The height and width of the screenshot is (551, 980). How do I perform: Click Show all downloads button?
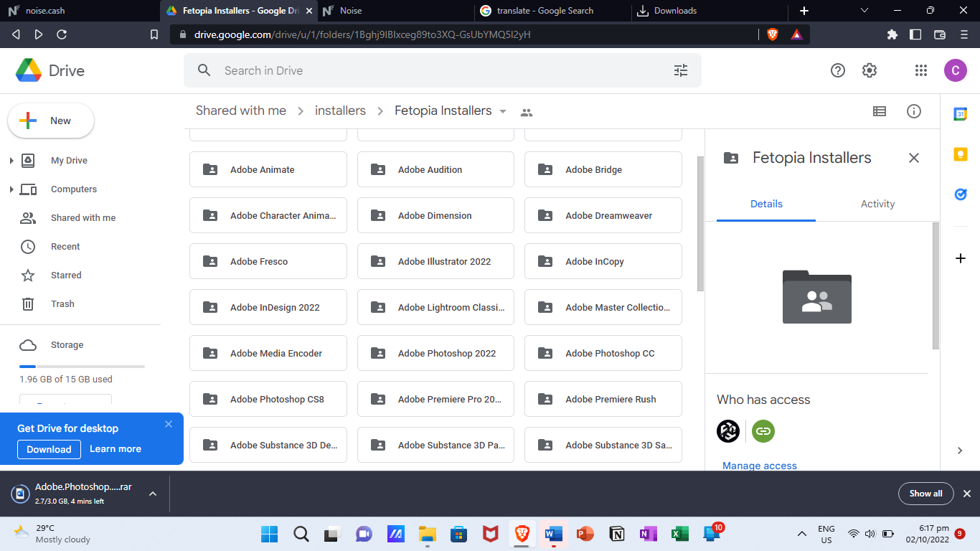pos(926,494)
